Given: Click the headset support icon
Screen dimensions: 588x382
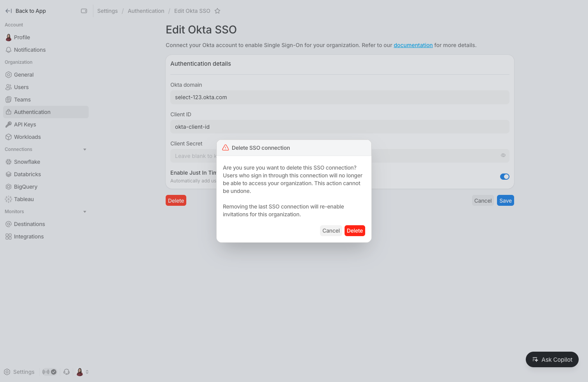Looking at the screenshot, I should (x=66, y=372).
